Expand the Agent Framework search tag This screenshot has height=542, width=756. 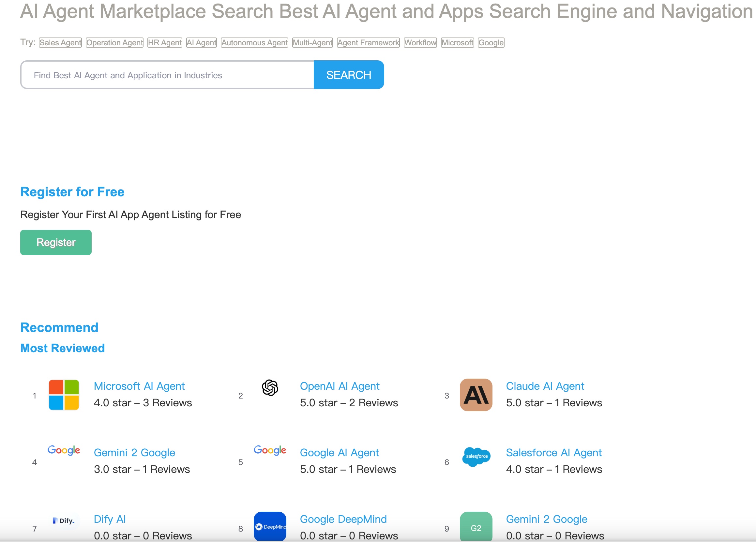pos(368,42)
